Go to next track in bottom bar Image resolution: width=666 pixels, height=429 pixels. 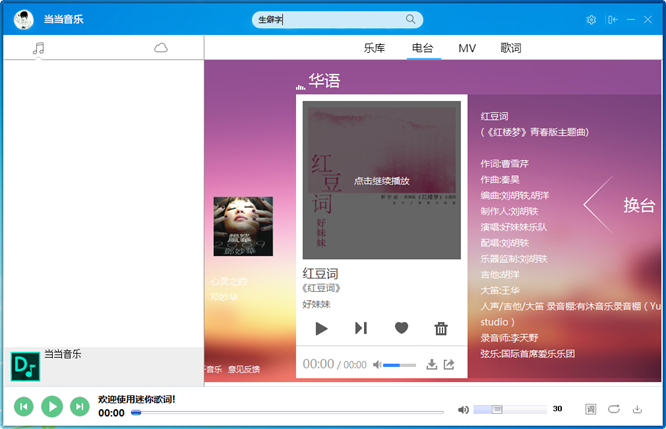point(80,407)
